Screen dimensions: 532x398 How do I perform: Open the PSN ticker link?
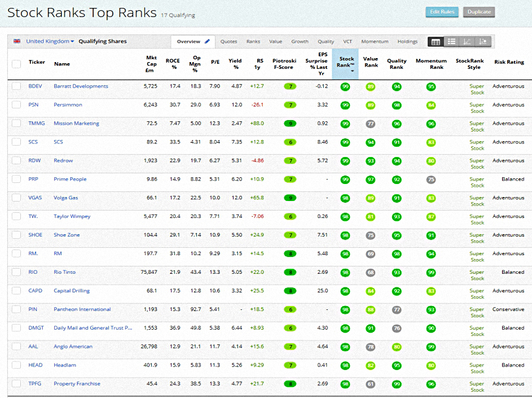[x=33, y=104]
